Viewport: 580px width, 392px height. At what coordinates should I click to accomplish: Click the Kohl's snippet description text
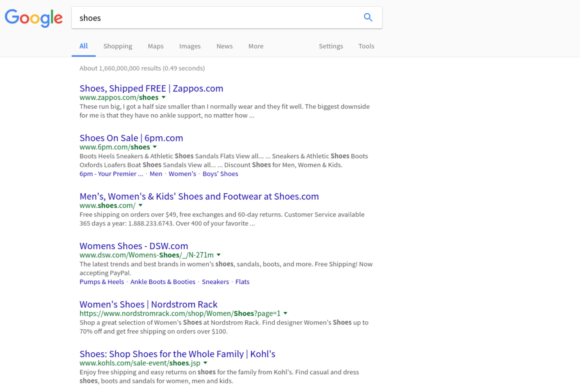[219, 376]
